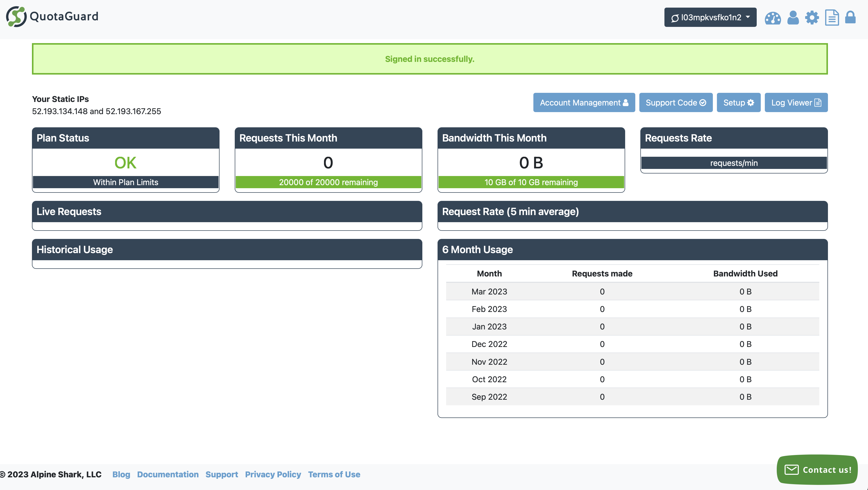Click the Within Plan Limits status bar
The width and height of the screenshot is (868, 490).
click(x=126, y=182)
